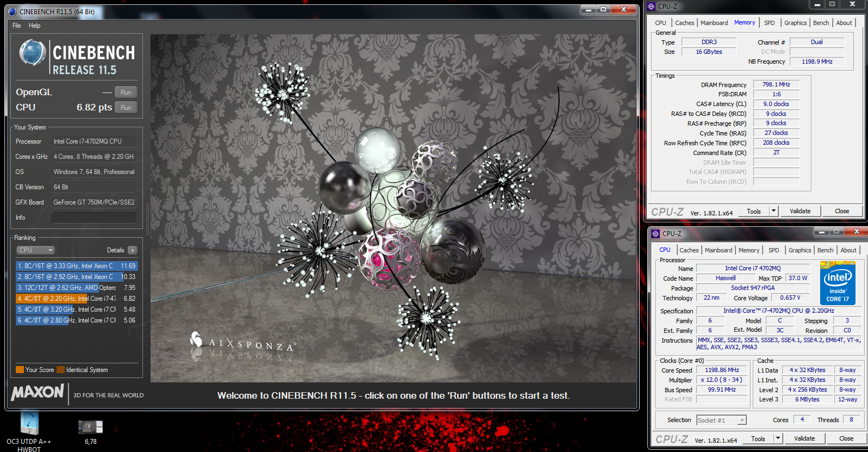The width and height of the screenshot is (868, 452).
Task: Click the MAXON logo
Action: coord(38,392)
